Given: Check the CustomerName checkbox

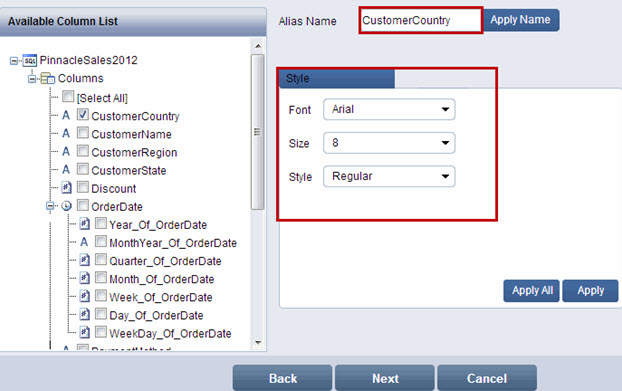Looking at the screenshot, I should tap(83, 132).
